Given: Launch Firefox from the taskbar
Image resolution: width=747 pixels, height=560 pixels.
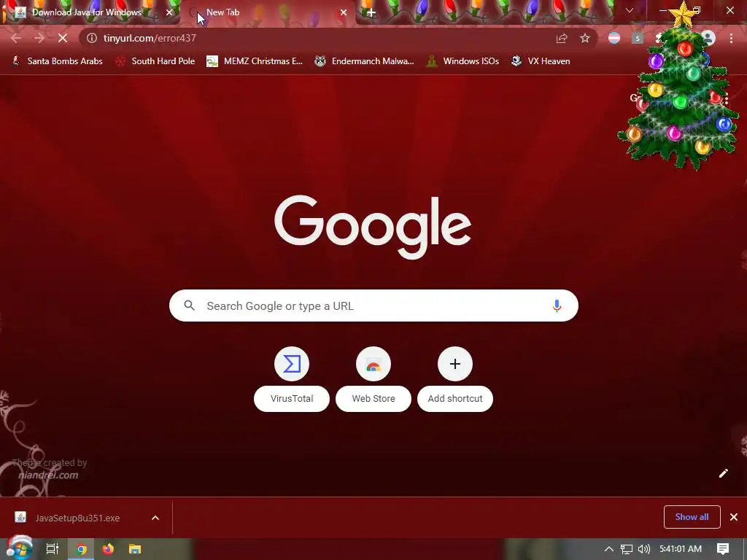Looking at the screenshot, I should (x=108, y=549).
